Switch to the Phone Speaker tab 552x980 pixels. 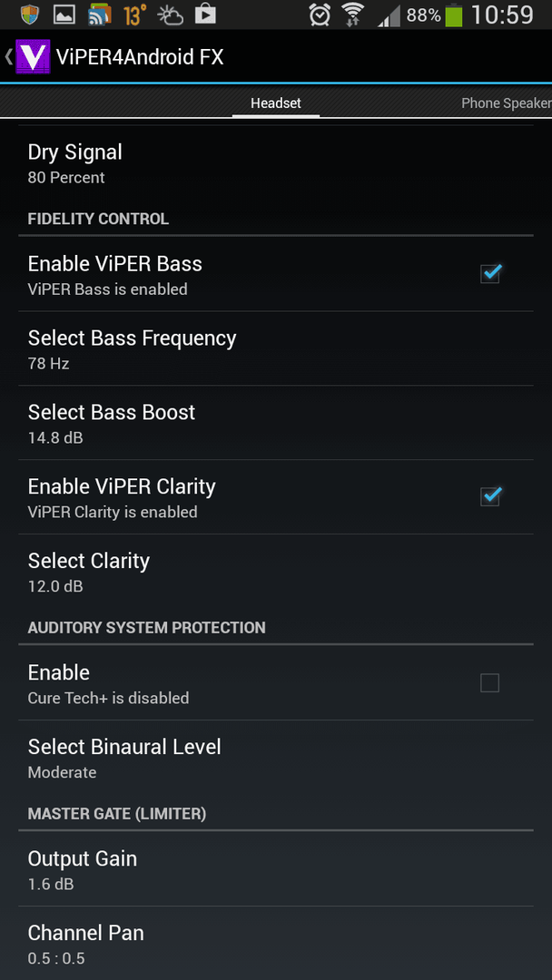[506, 103]
